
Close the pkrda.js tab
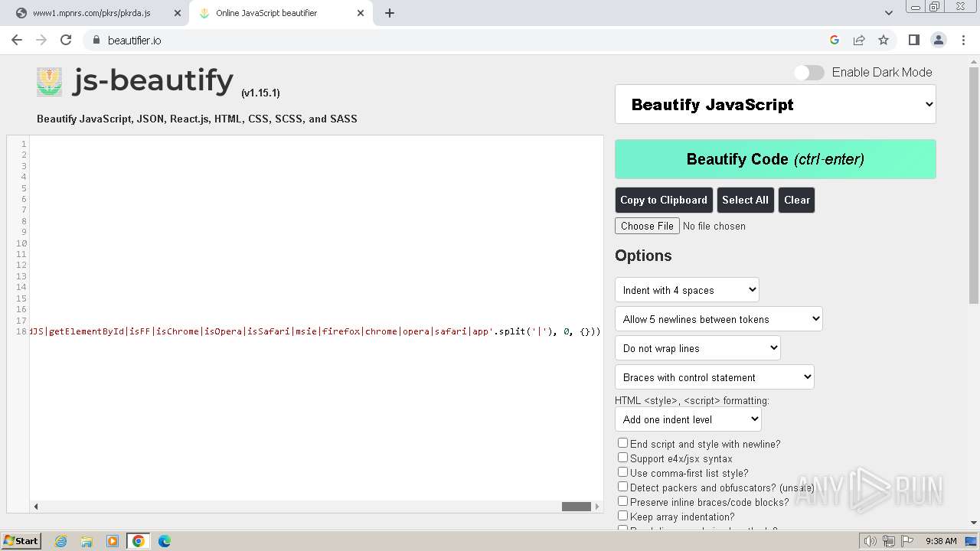178,13
